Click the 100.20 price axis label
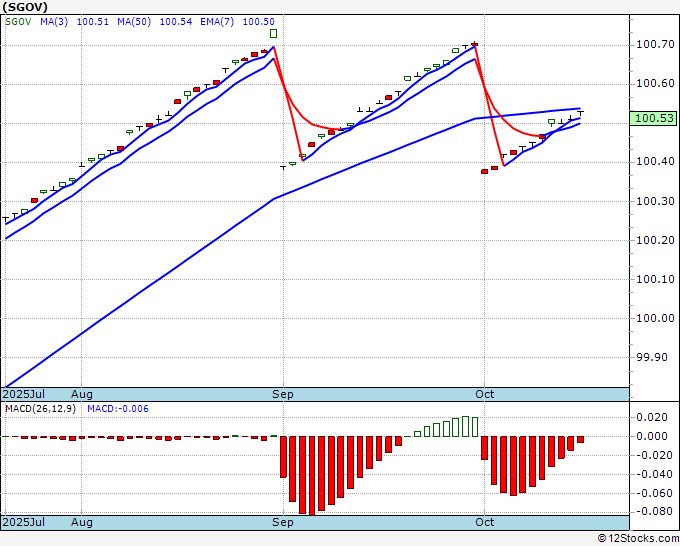 click(655, 240)
